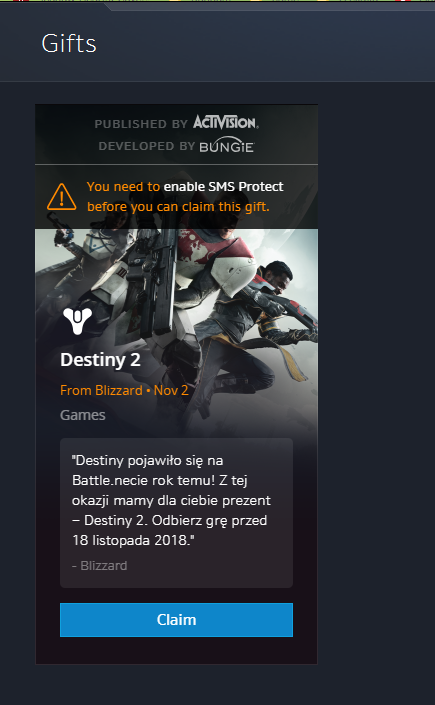
Task: Click the 'You need to' orange warning text
Action: (x=123, y=187)
